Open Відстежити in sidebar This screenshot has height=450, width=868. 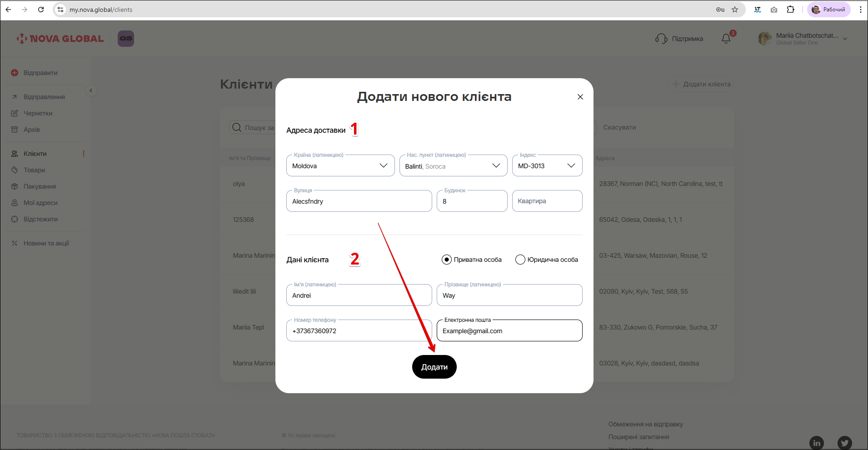click(x=40, y=219)
